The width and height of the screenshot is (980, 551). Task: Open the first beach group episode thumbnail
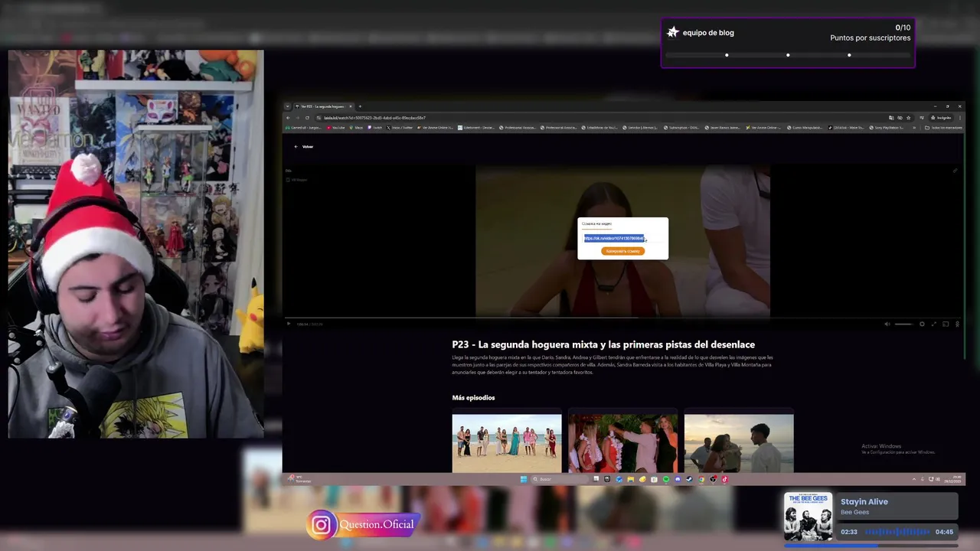point(507,443)
